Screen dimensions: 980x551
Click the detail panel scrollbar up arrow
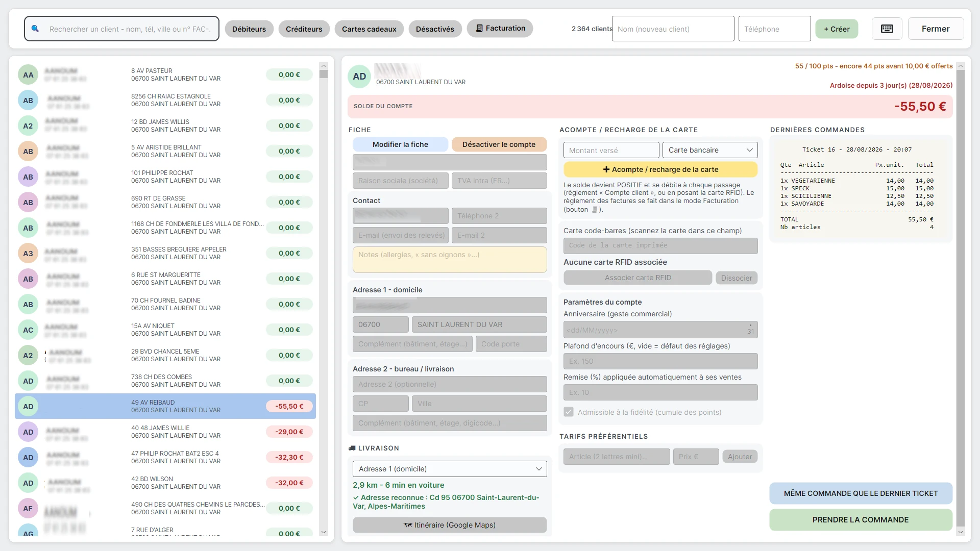point(960,66)
